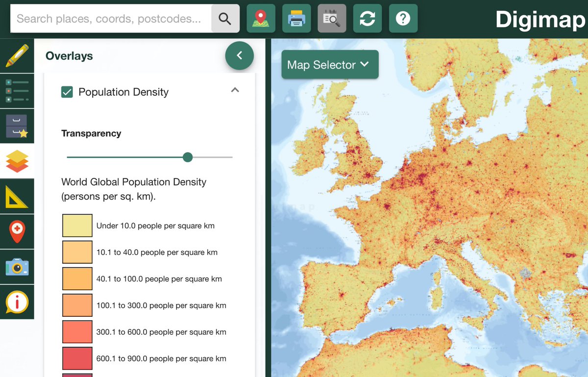Viewport: 588px width, 377px height.
Task: Collapse the Population Density section chevron
Action: 235,90
